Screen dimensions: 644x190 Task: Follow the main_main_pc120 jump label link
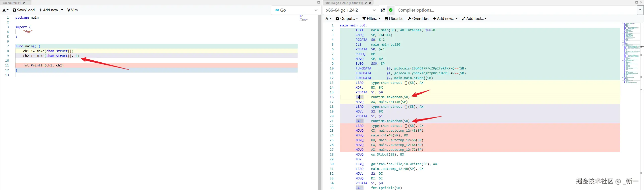click(385, 45)
